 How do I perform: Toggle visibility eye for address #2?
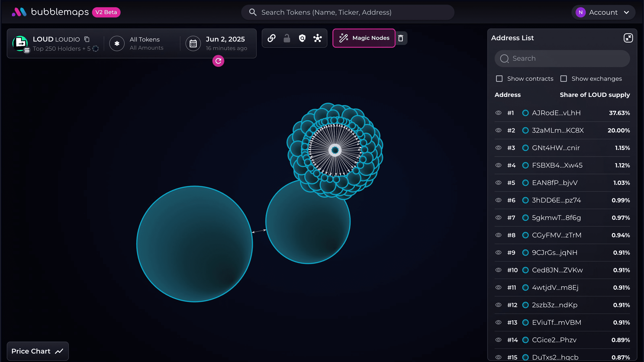tap(498, 130)
